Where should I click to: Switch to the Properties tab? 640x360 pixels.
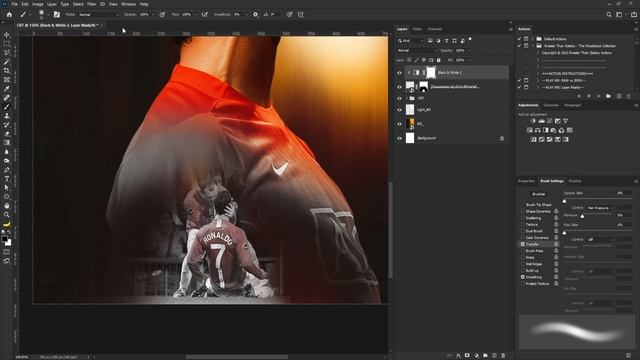pyautogui.click(x=526, y=181)
